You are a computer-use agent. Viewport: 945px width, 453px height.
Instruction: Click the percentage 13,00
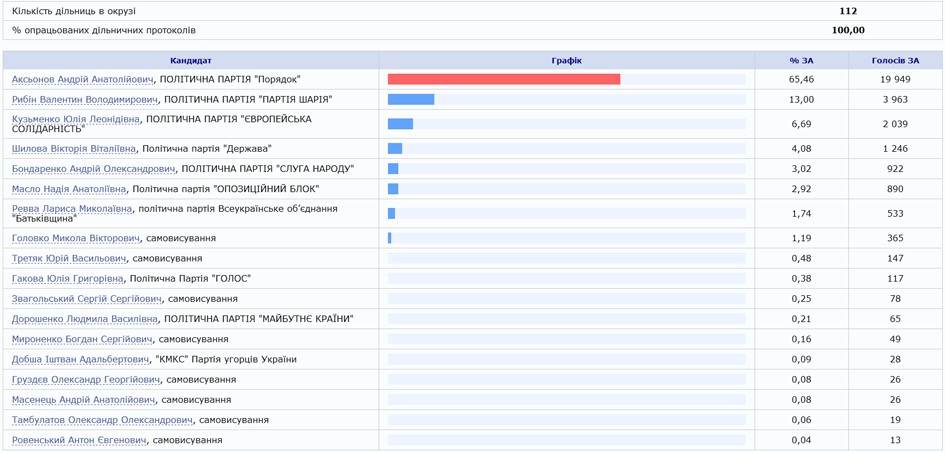802,99
